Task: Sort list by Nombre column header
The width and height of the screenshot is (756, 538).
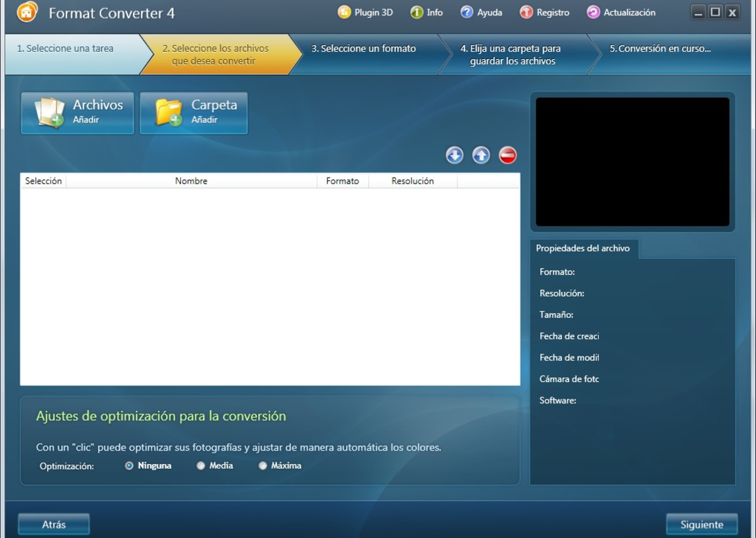Action: coord(192,181)
